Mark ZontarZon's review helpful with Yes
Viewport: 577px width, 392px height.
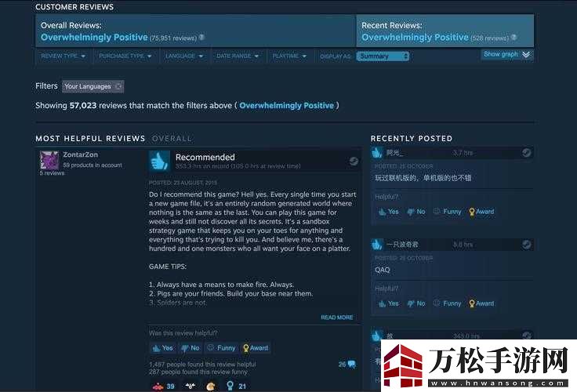point(162,348)
